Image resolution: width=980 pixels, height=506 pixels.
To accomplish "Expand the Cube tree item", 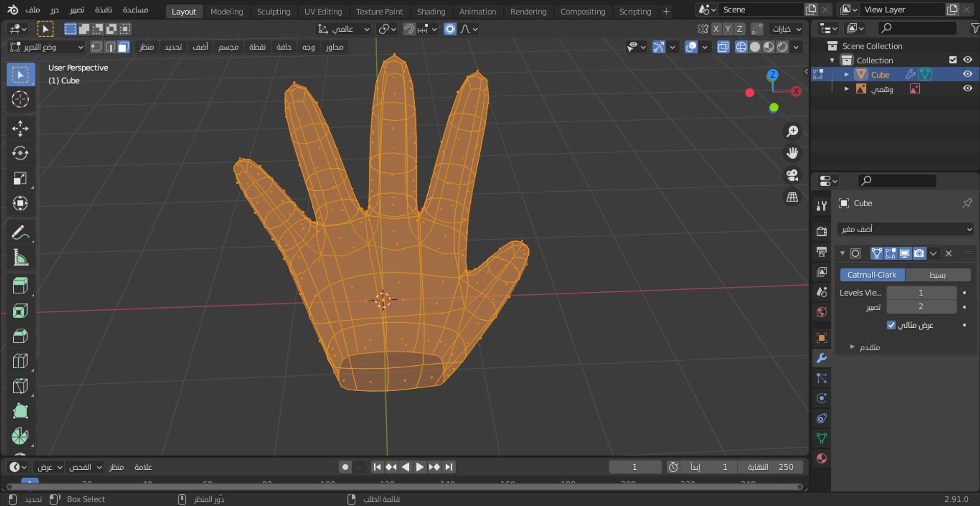I will [x=846, y=74].
